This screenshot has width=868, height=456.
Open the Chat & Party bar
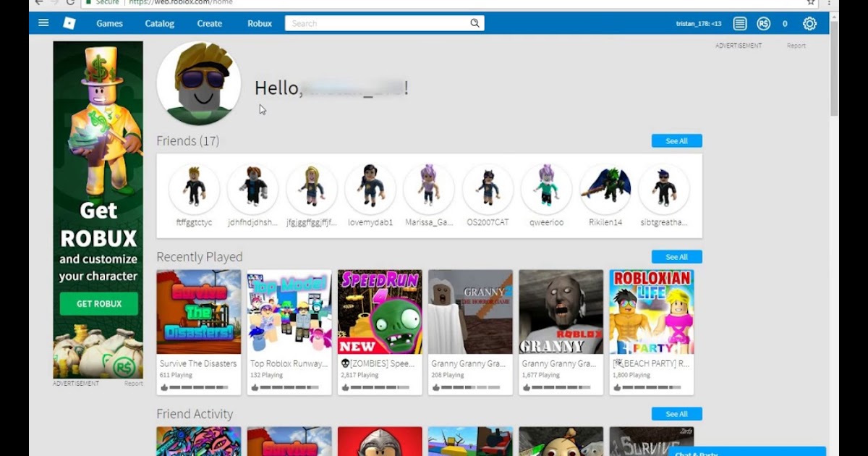click(x=747, y=452)
